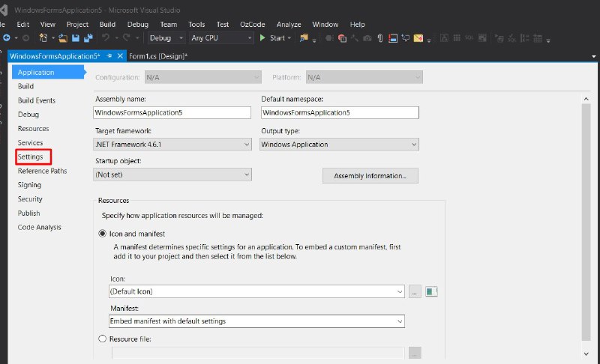Open the Analyze menu

pos(289,25)
